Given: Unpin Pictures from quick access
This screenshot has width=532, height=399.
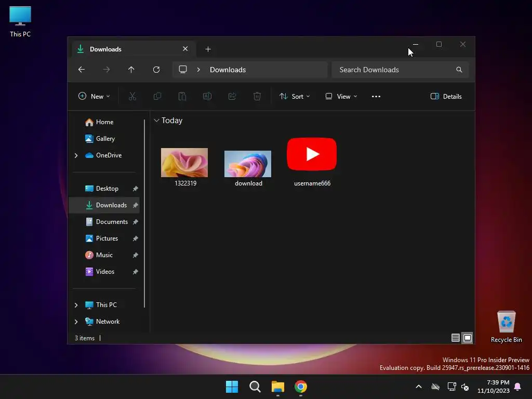Looking at the screenshot, I should (x=136, y=238).
